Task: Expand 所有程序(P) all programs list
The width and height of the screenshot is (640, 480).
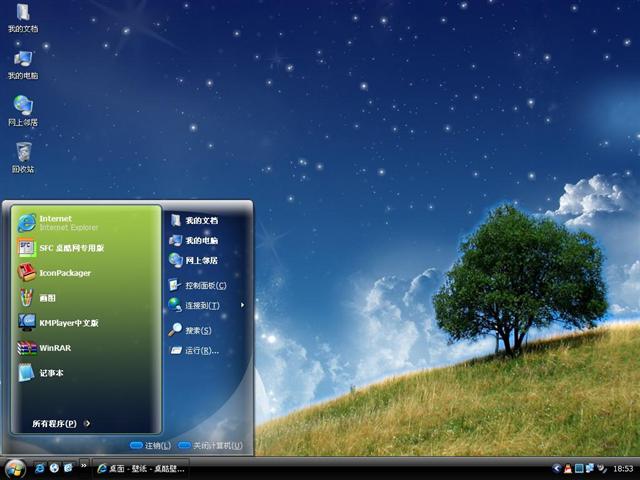Action: pyautogui.click(x=60, y=423)
